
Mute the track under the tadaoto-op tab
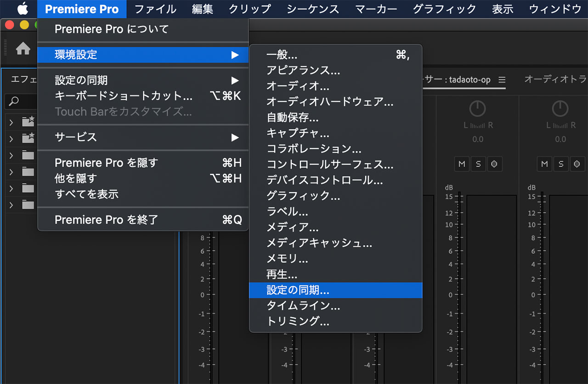click(462, 164)
